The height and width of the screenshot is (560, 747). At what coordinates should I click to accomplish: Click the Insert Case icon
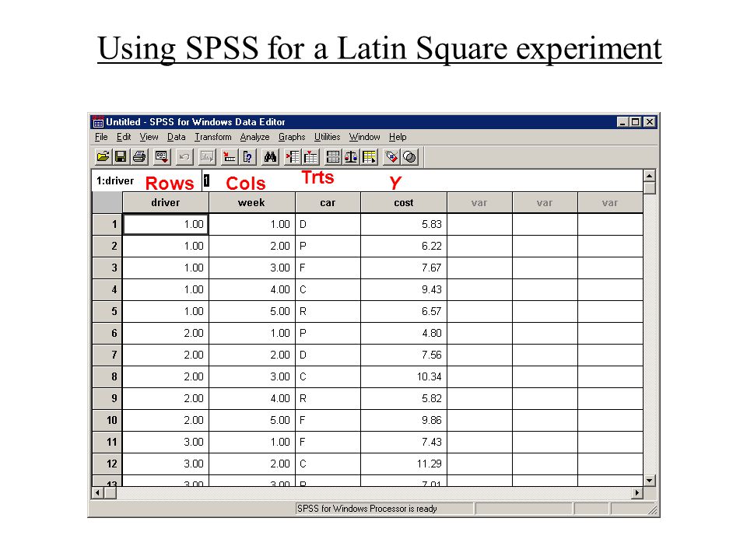pyautogui.click(x=293, y=156)
